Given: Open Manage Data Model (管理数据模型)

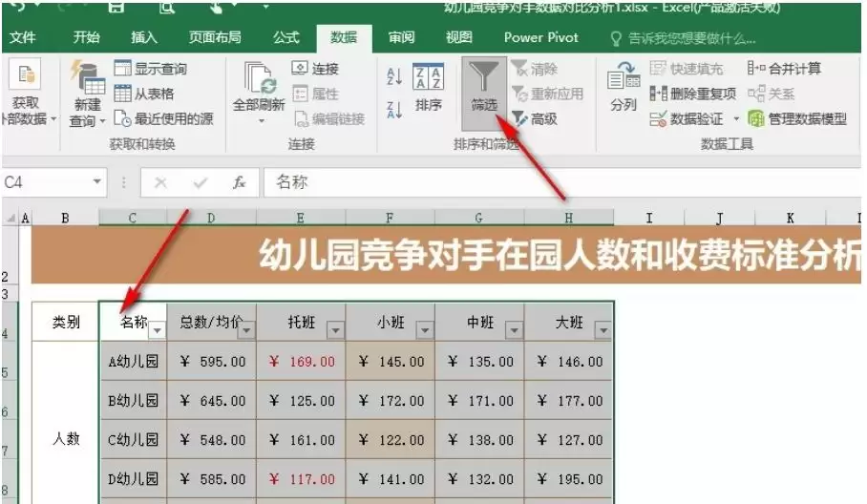Looking at the screenshot, I should (796, 118).
